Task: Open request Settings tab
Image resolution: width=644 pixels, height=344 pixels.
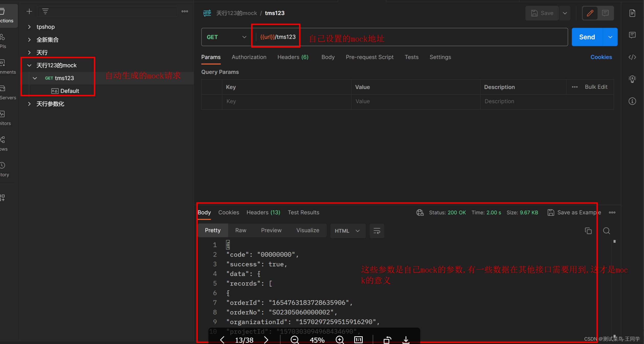Action: coord(440,57)
